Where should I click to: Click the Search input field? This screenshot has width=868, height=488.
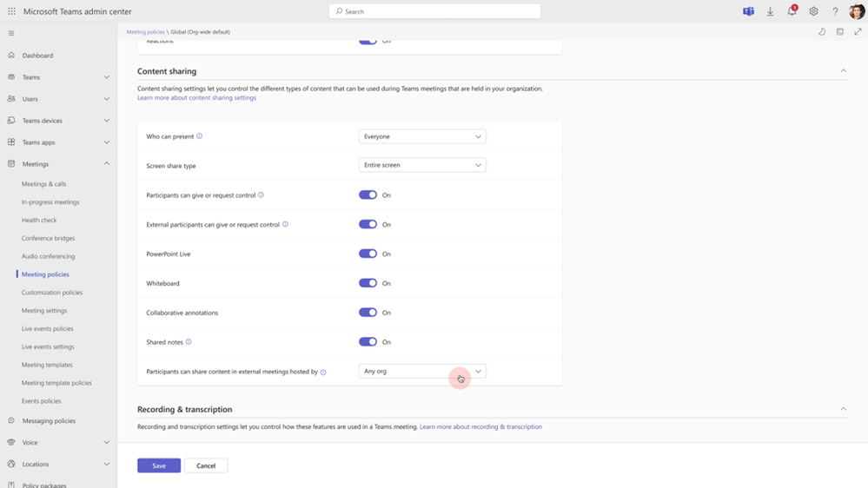(x=434, y=11)
